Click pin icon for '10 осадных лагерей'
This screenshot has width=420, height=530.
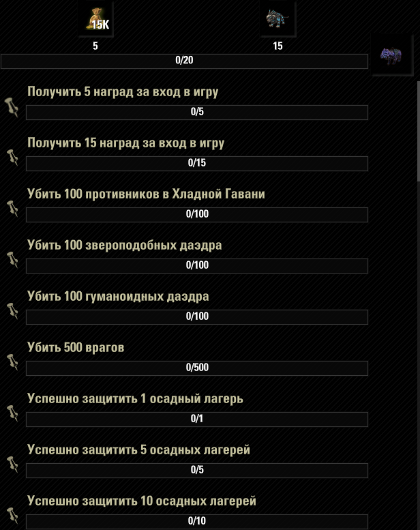pyautogui.click(x=12, y=515)
